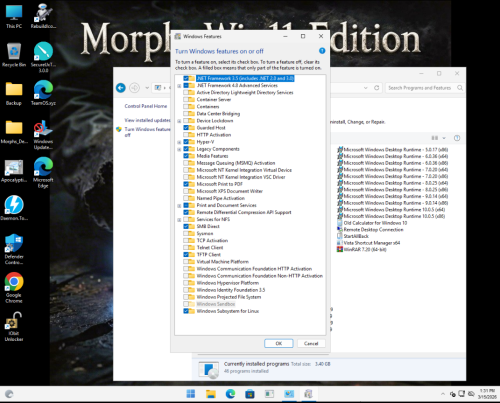Refresh the Programs and Features list
500x403 pixels.
pos(377,88)
